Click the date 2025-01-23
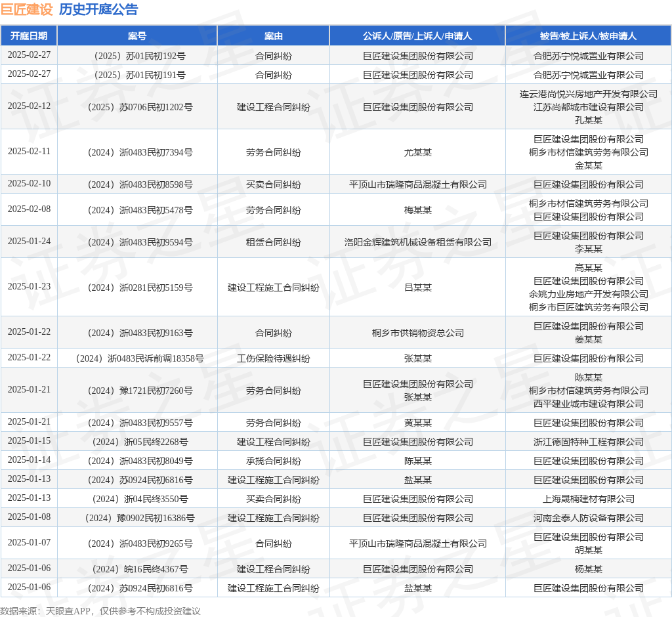672x617 pixels. 29,286
